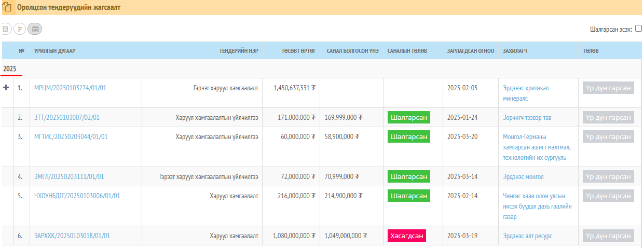This screenshot has width=644, height=248.
Task: Click Шалгарсан badge in row 3
Action: (x=409, y=136)
